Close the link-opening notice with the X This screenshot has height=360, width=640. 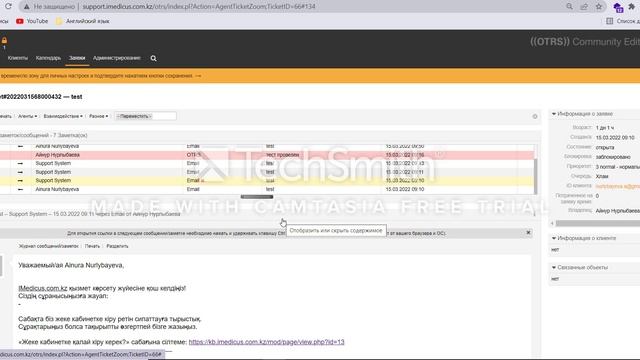click(x=528, y=233)
